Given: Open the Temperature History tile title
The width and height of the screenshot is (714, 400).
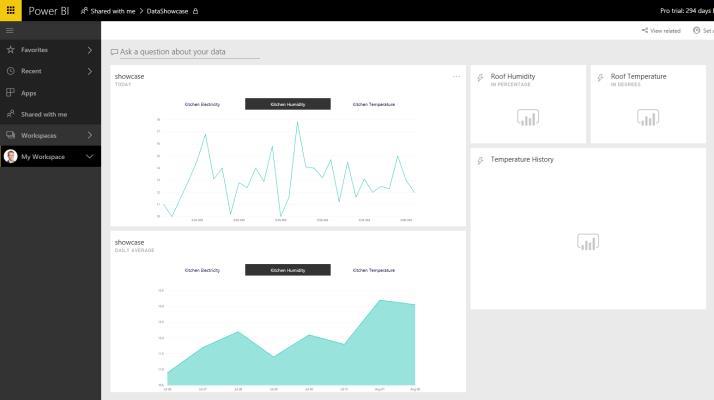Looking at the screenshot, I should coord(522,159).
